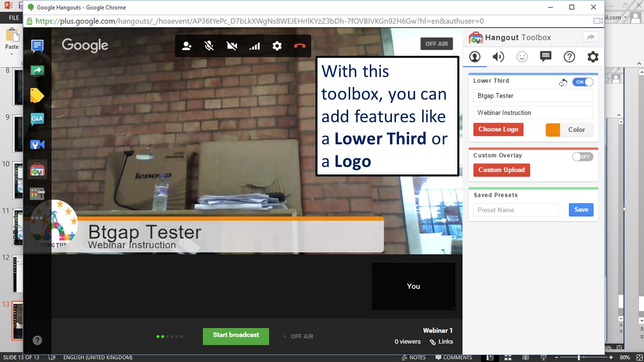Show more apps via the three-dot button
The image size is (644, 362).
(37, 218)
